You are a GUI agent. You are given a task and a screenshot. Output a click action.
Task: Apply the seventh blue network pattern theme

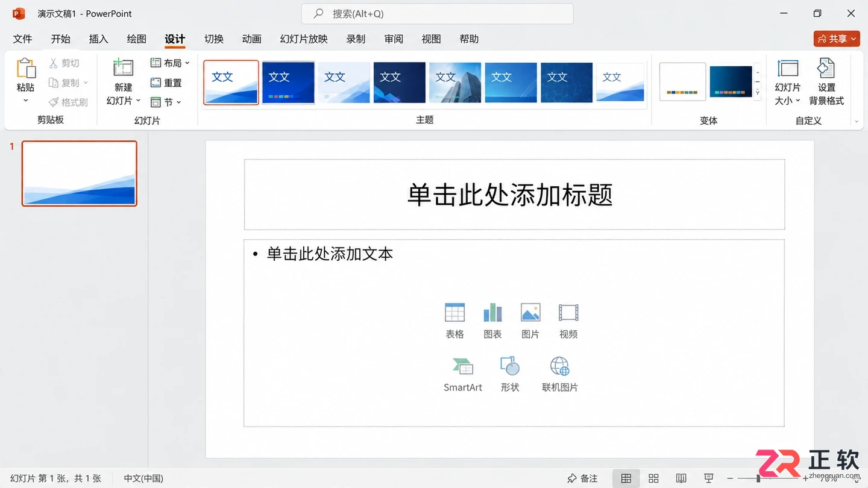(567, 83)
